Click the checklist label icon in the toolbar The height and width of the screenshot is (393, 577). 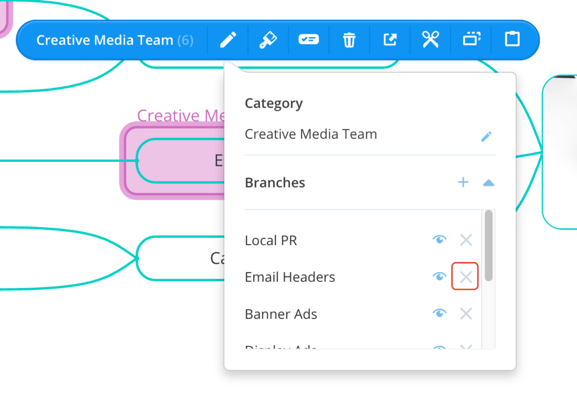click(x=309, y=39)
